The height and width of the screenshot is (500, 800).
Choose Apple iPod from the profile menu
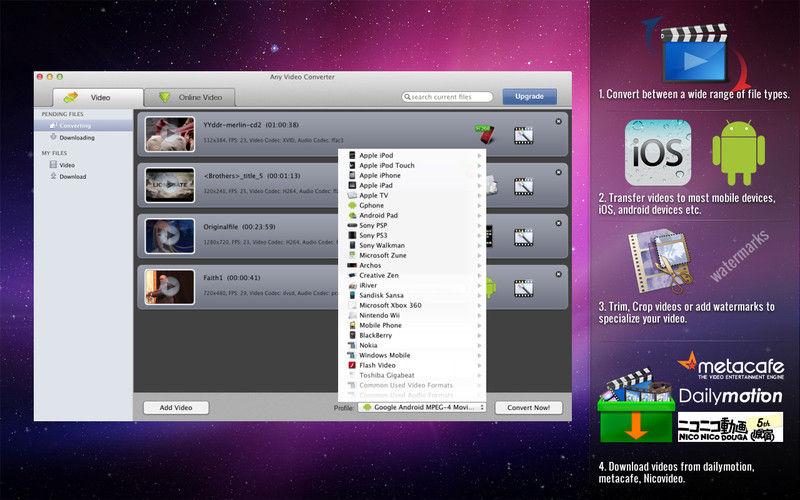pyautogui.click(x=412, y=155)
